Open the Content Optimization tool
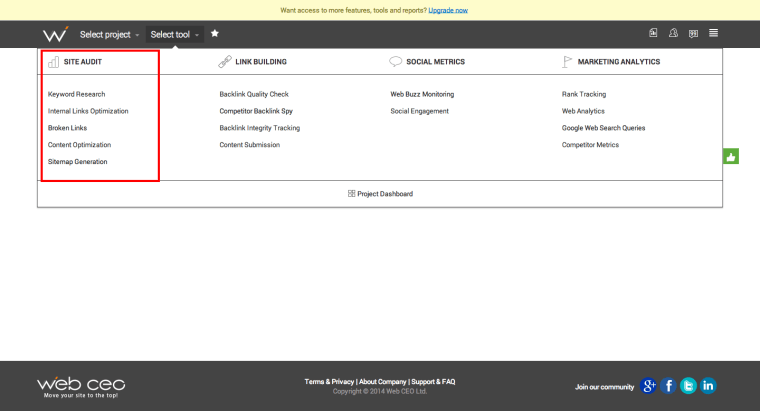Viewport: 760px width, 411px height. pyautogui.click(x=79, y=145)
